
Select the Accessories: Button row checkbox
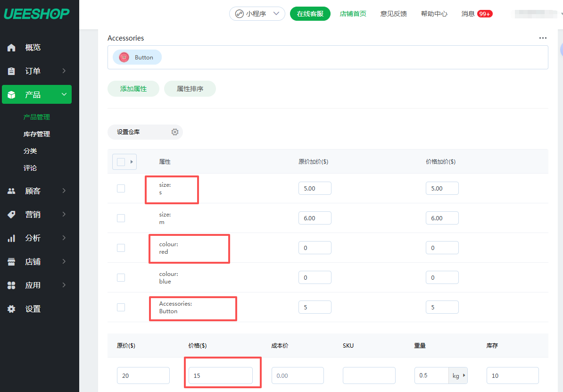121,307
